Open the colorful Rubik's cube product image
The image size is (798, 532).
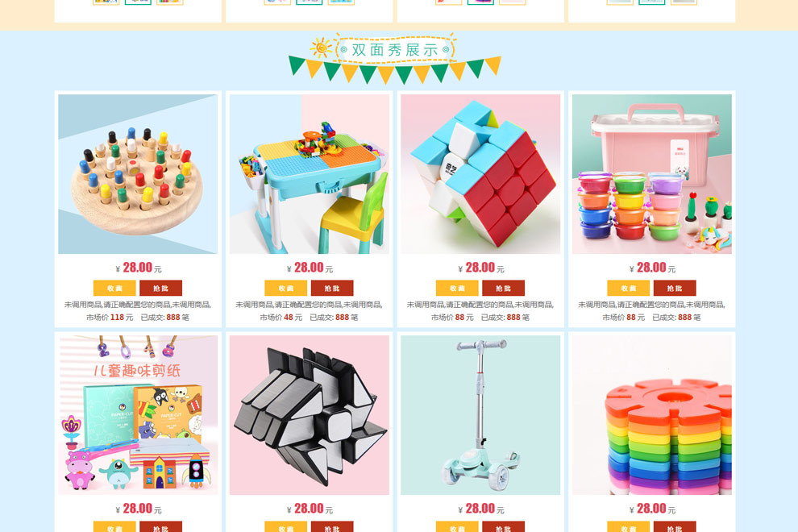480,173
